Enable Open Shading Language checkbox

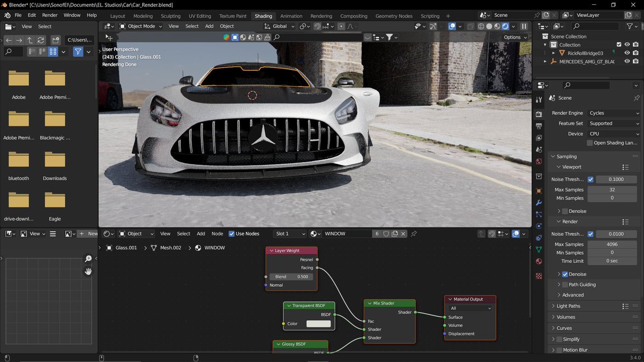(590, 143)
